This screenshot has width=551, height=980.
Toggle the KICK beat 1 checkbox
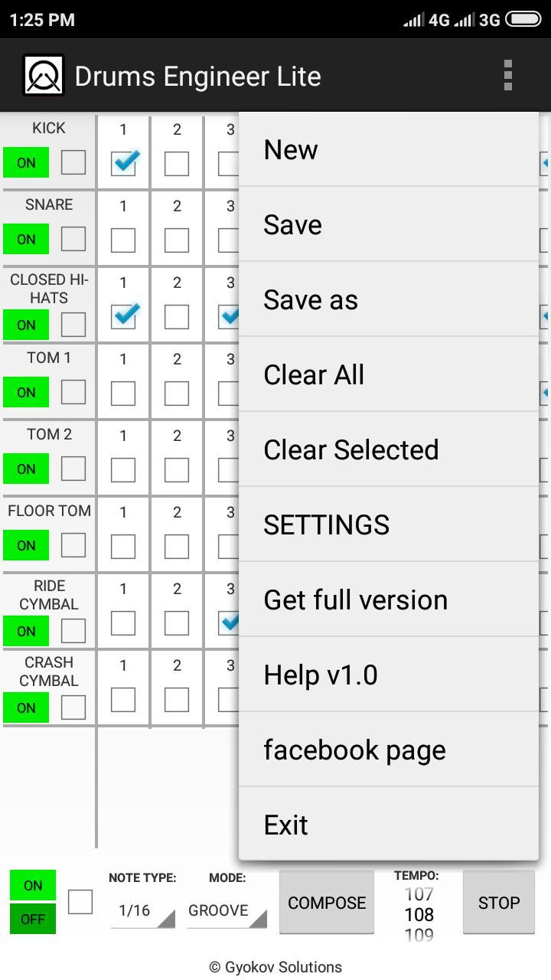click(x=123, y=162)
